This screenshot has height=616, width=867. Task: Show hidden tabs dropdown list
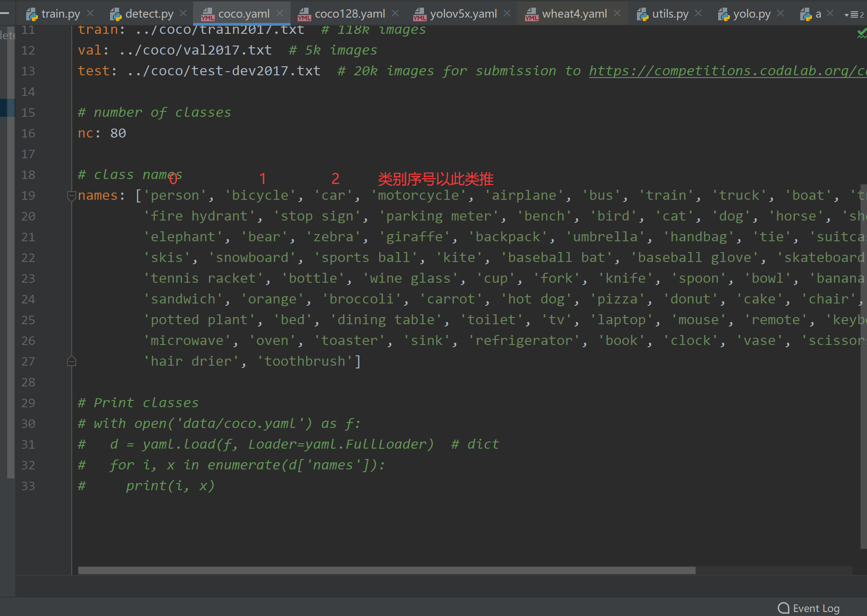[853, 14]
